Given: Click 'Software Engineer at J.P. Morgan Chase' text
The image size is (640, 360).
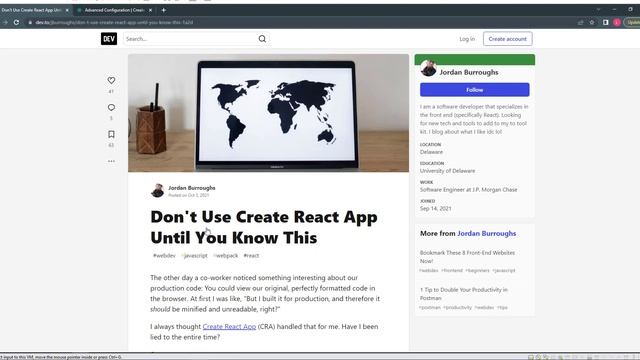Looking at the screenshot, I should pyautogui.click(x=469, y=190).
